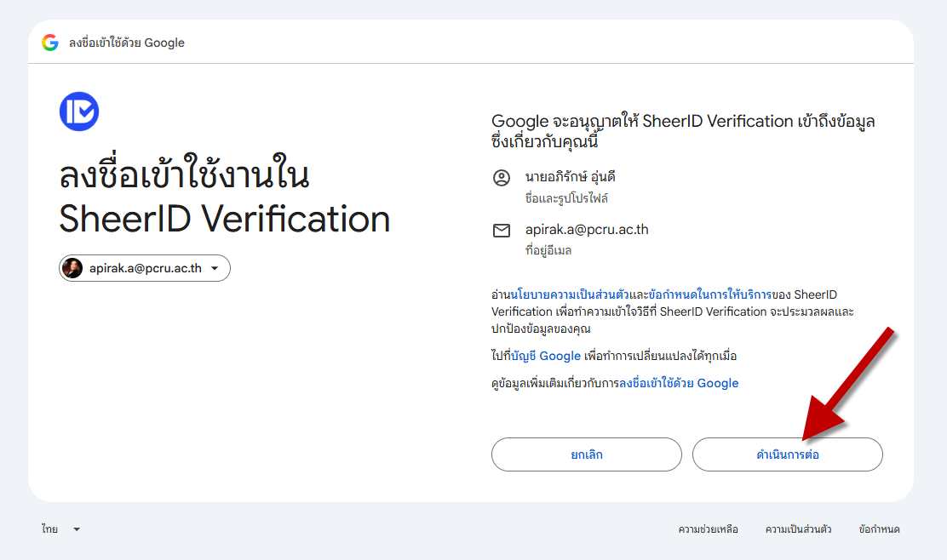Open the บัญชี Google account link
This screenshot has width=947, height=560.
tap(546, 356)
